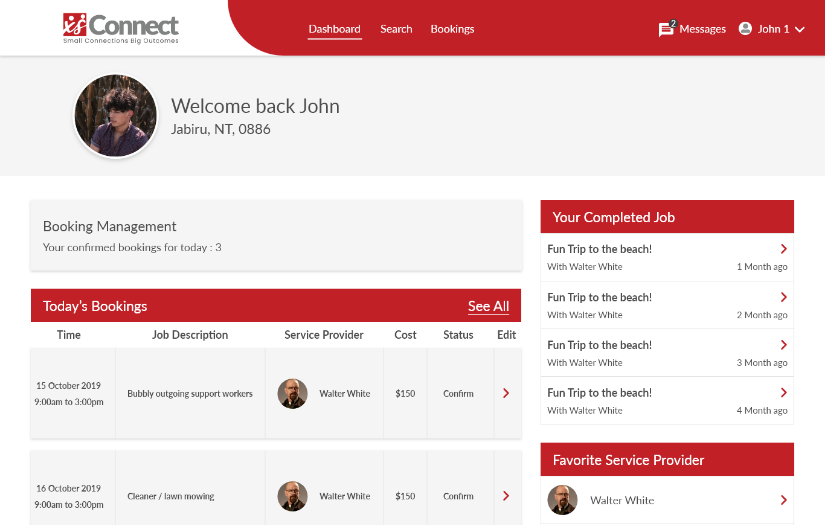Click Walter White photo in 16 October booking
Screen dimensions: 825x525
tap(293, 496)
